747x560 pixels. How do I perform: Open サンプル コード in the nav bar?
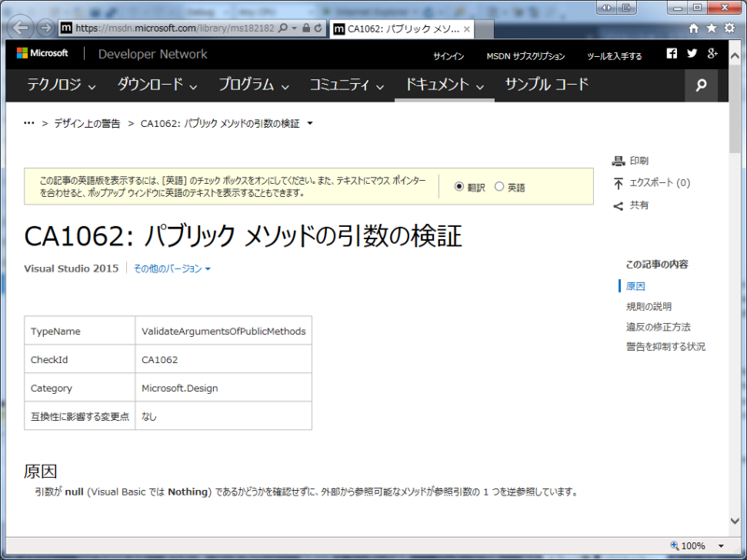click(546, 85)
